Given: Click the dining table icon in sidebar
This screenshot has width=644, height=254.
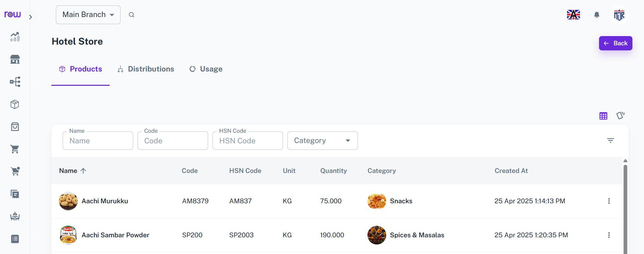Looking at the screenshot, I should (x=15, y=216).
